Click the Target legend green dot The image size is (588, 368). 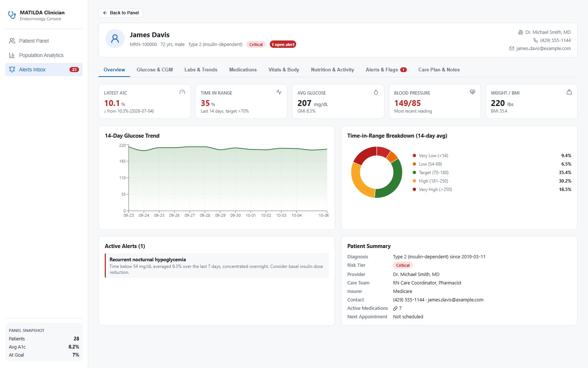[x=415, y=173]
